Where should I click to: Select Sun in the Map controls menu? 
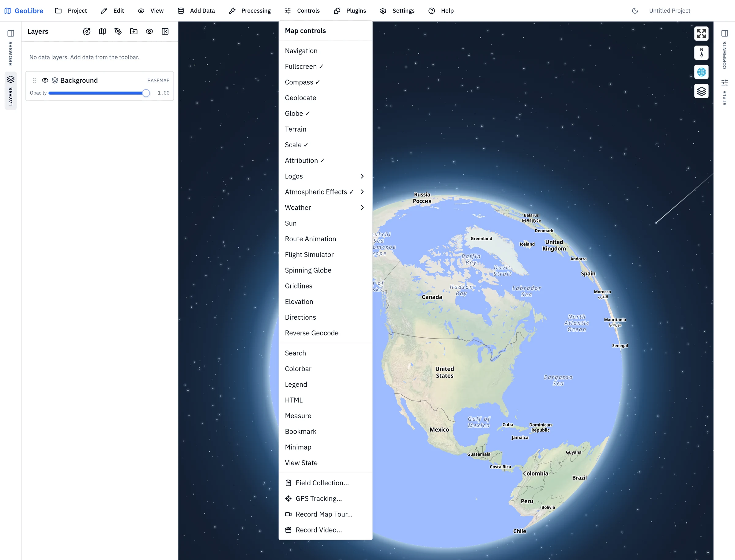click(x=325, y=223)
